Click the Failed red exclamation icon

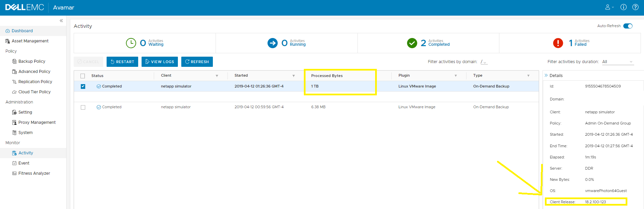pyautogui.click(x=558, y=43)
